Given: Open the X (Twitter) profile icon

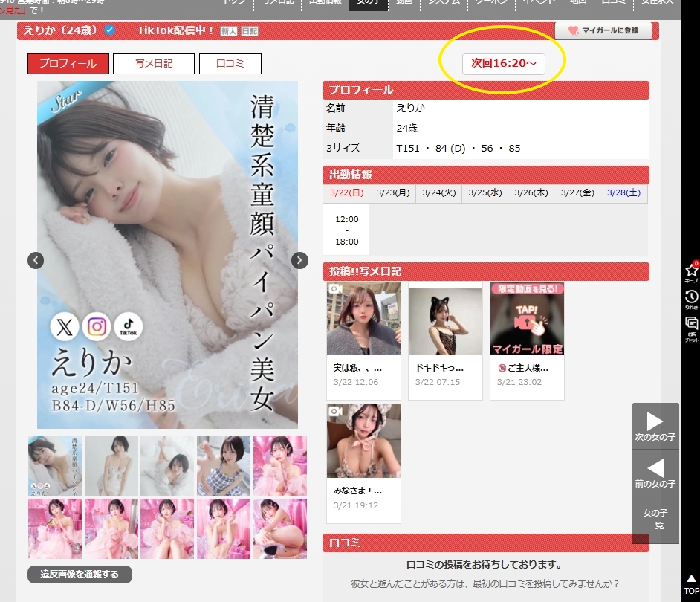Looking at the screenshot, I should (x=65, y=327).
